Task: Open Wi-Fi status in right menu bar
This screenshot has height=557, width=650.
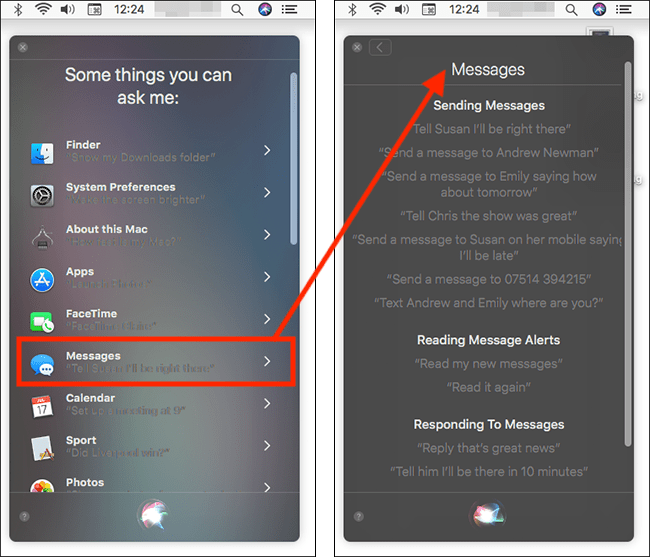Action: 378,9
